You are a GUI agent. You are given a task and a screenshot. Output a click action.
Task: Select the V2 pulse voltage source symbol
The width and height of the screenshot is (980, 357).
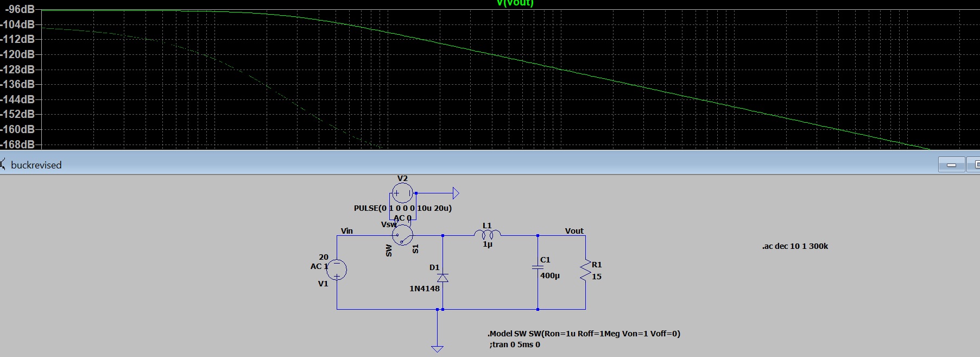coord(402,193)
